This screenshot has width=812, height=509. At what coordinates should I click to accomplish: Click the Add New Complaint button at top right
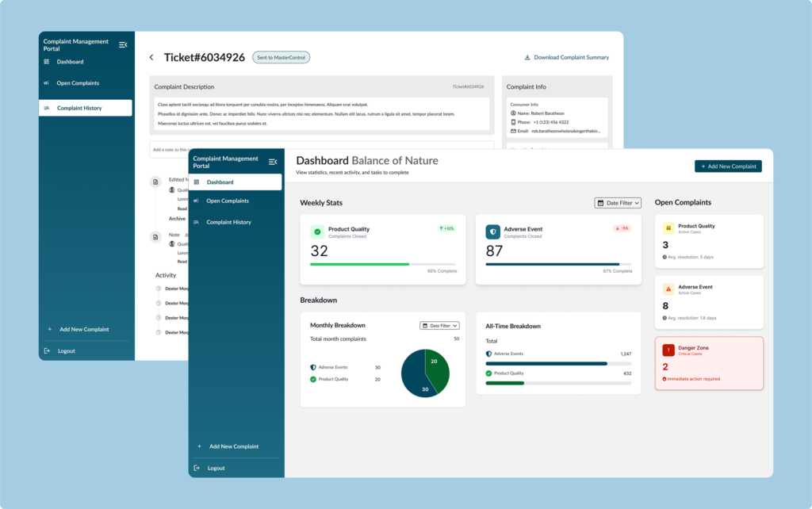(728, 166)
